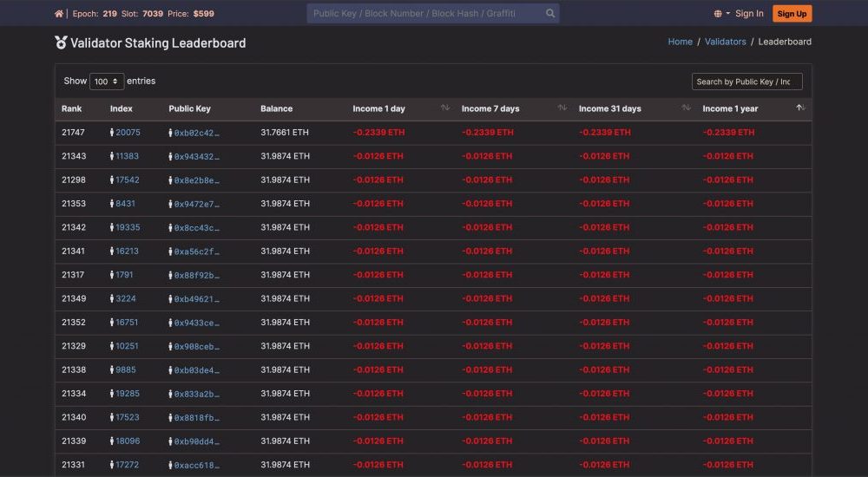The width and height of the screenshot is (868, 477).
Task: Sort by Income 7 days arrows
Action: pos(562,108)
